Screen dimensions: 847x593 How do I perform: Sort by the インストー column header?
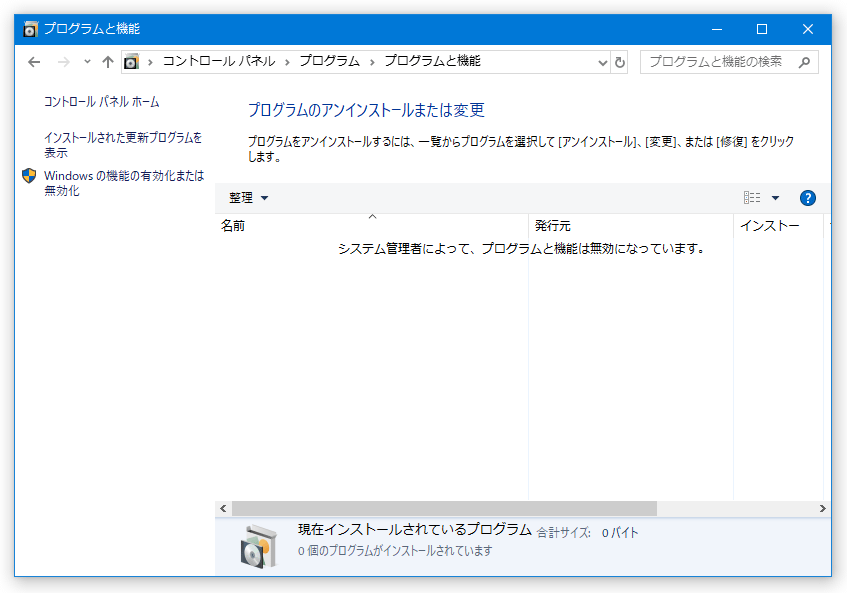click(778, 225)
